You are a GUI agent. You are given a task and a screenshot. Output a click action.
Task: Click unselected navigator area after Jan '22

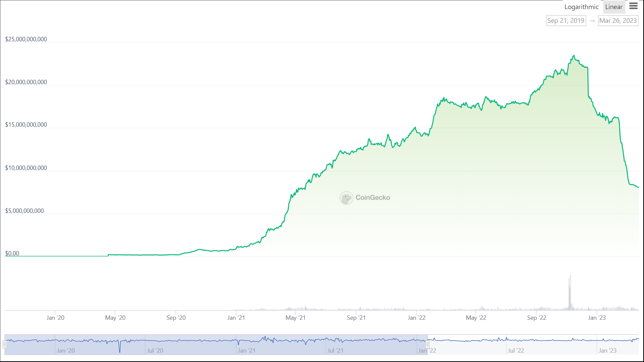click(x=533, y=344)
